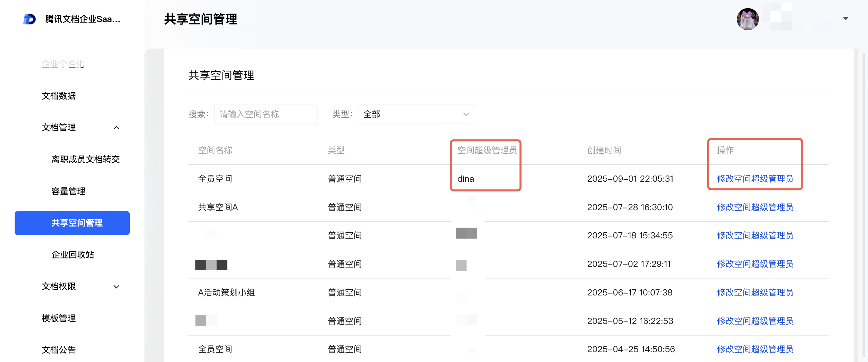868x362 pixels.
Task: Go to 离职成员文档转交 page
Action: 86,159
